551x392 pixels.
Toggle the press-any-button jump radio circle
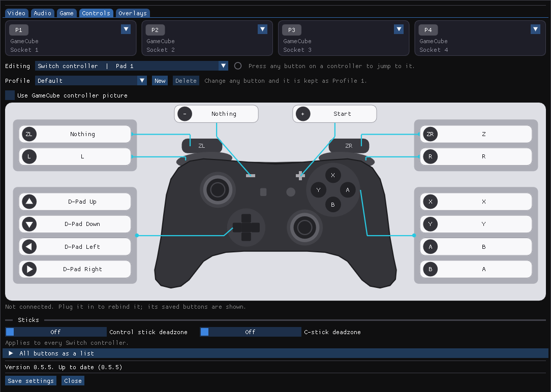238,66
